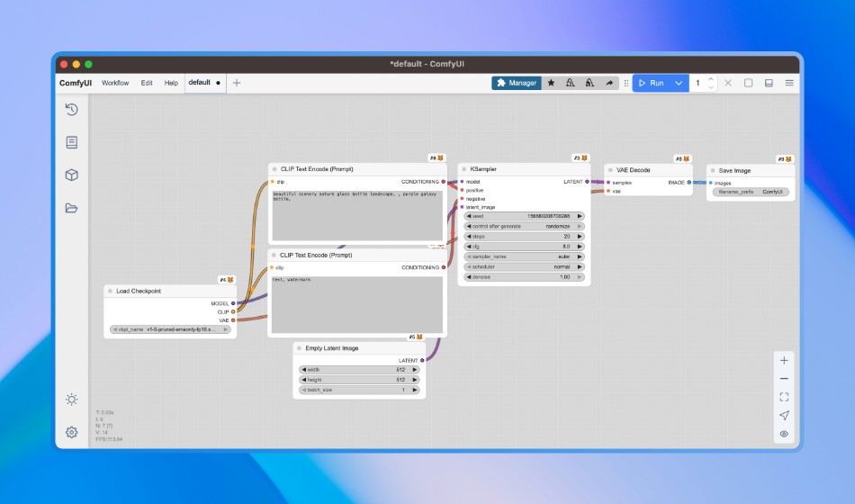Decrease height 512 with left arrow
This screenshot has height=504, width=855.
click(x=303, y=380)
